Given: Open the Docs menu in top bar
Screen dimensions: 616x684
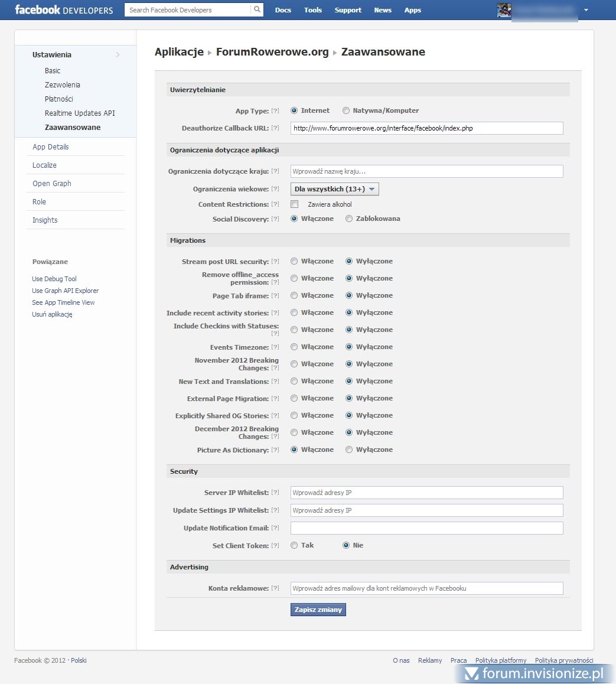Looking at the screenshot, I should point(283,10).
